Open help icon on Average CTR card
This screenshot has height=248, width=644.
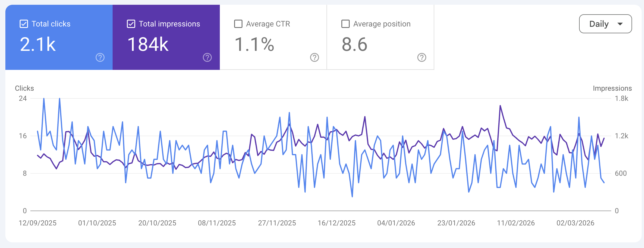click(315, 57)
